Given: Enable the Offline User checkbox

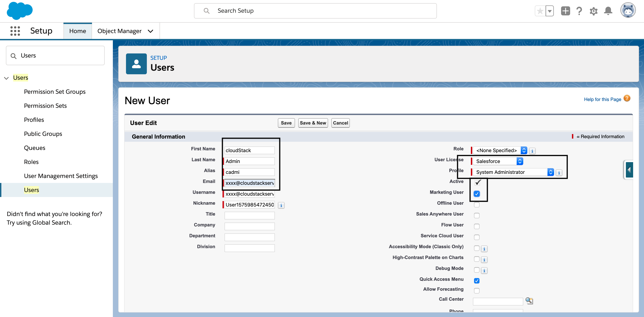Looking at the screenshot, I should point(477,205).
